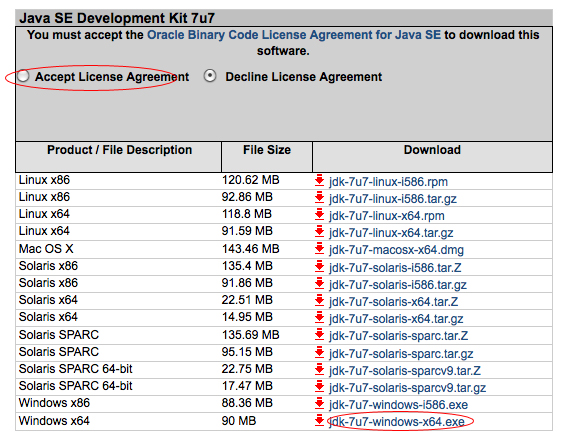Click download arrow icon for jdk-7u7-solaris-sparcv9.tar.gz
Image resolution: width=562 pixels, height=445 pixels.
319,386
